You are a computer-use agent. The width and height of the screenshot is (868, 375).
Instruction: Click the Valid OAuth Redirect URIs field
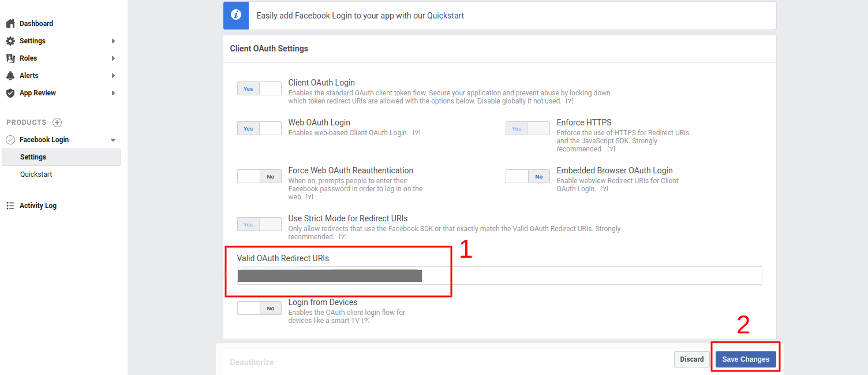(x=500, y=276)
